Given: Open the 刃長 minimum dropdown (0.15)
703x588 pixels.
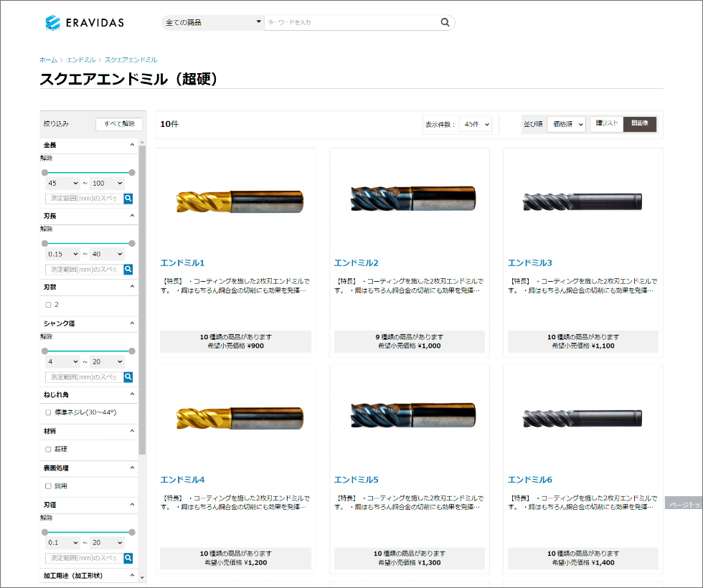Looking at the screenshot, I should tap(63, 254).
